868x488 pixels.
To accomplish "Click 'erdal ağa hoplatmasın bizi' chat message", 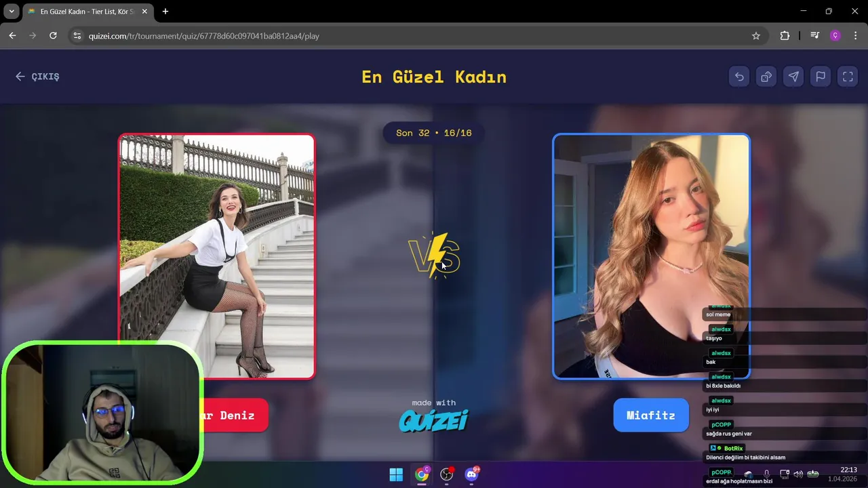I will (x=739, y=481).
